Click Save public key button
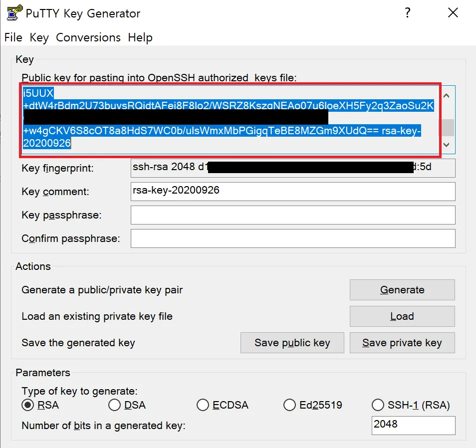476x448 pixels. [292, 343]
